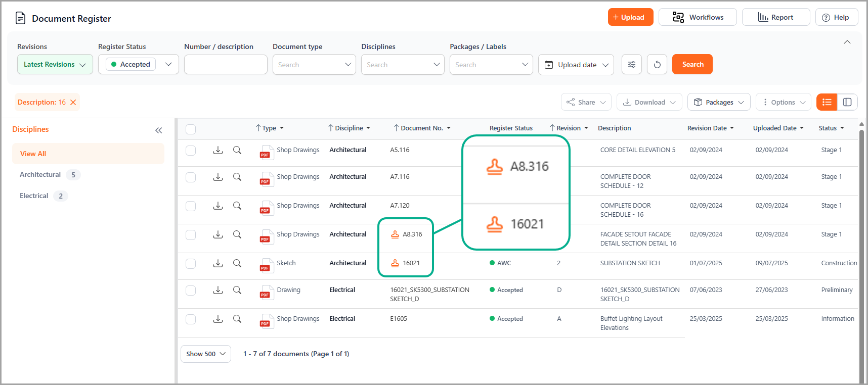
Task: Check the box for the A7.116 row
Action: click(191, 177)
